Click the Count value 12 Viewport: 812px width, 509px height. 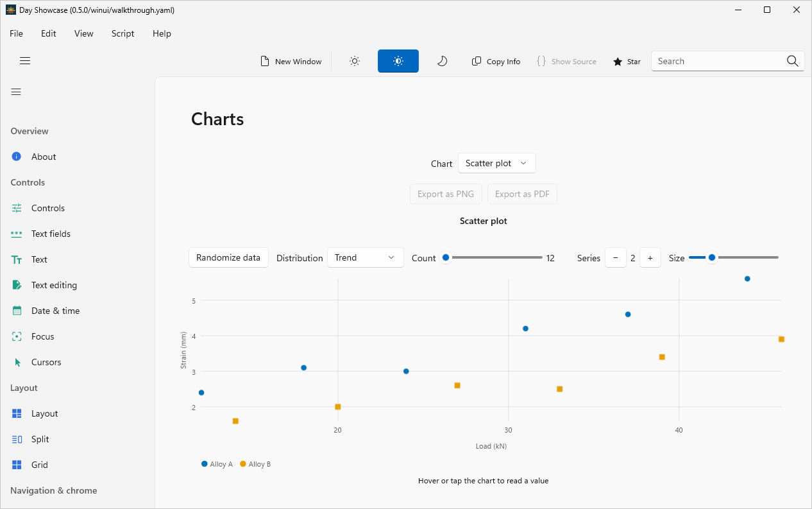pos(550,258)
